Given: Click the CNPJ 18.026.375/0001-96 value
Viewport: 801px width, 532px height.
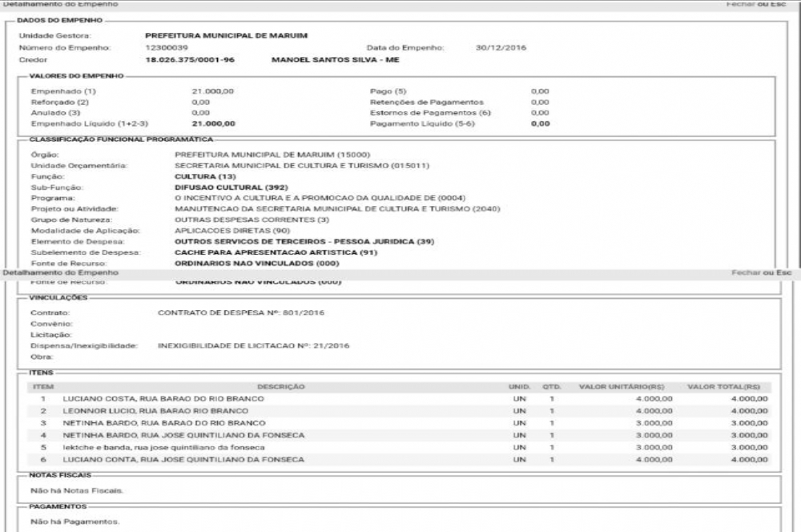Looking at the screenshot, I should (190, 60).
